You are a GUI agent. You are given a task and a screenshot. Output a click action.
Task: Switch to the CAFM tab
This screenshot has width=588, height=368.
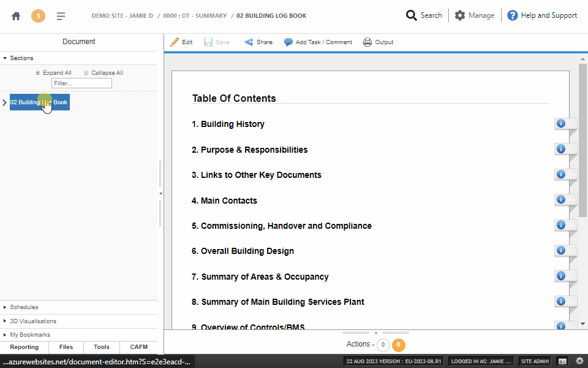point(139,347)
